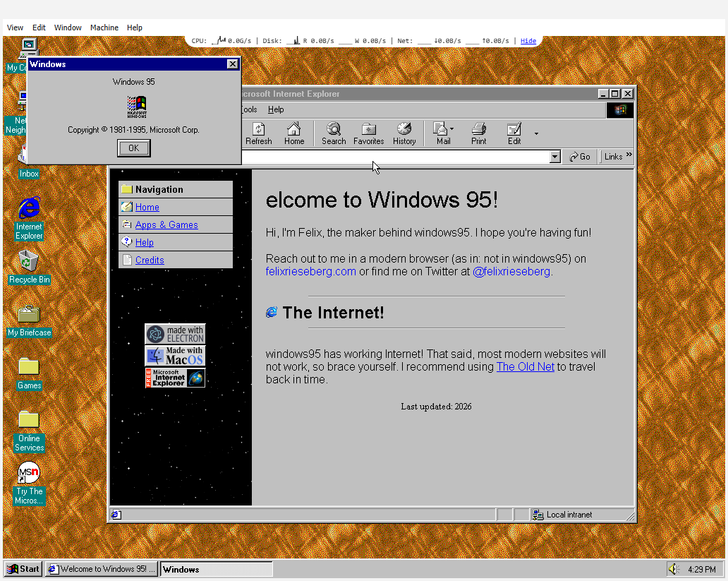Select the Recycle Bin desktop icon
The width and height of the screenshot is (728, 581).
click(29, 266)
